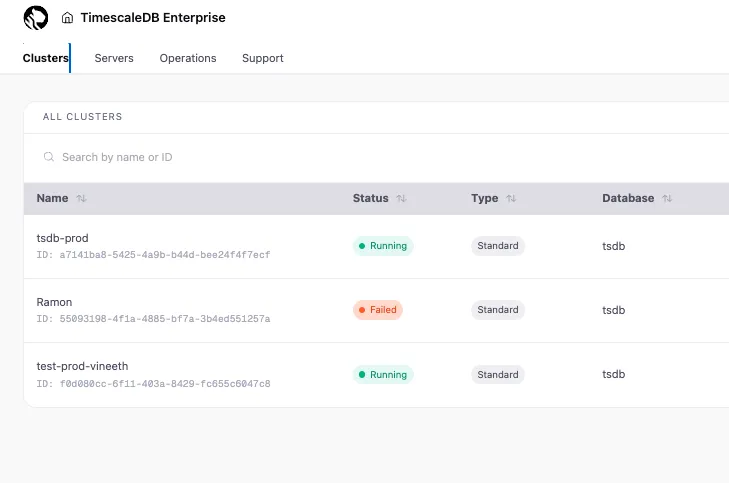Open the Ramon cluster
This screenshot has width=729, height=483.
[x=54, y=302]
